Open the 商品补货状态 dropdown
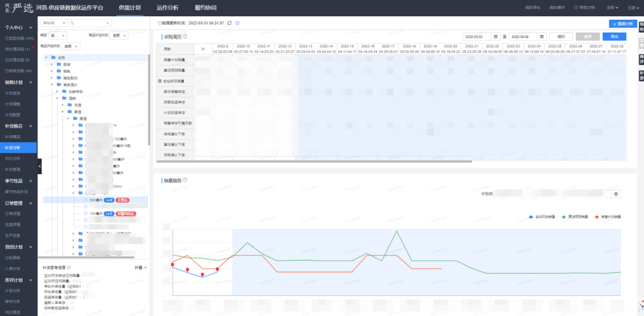This screenshot has height=316, width=644. pyautogui.click(x=119, y=35)
